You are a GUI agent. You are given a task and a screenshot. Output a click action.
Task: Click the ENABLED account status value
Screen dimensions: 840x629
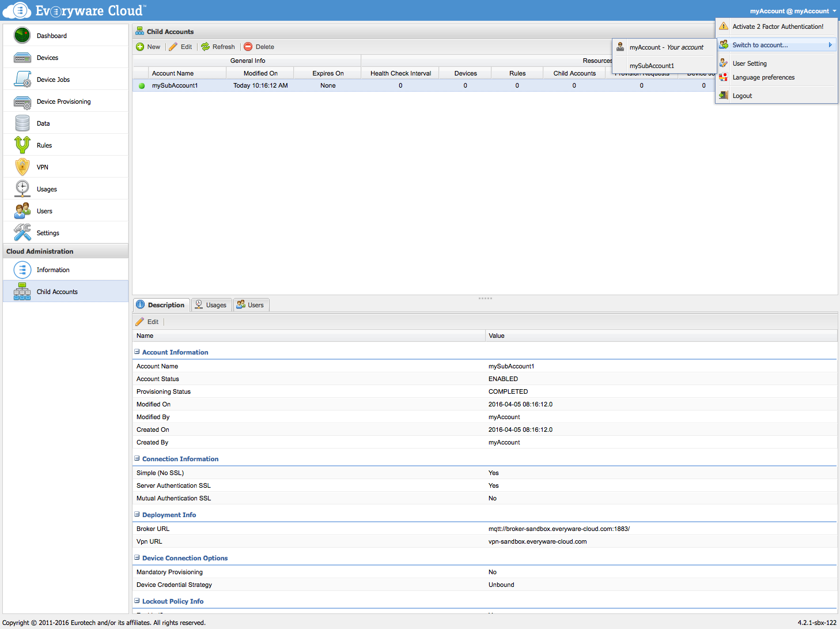click(503, 379)
